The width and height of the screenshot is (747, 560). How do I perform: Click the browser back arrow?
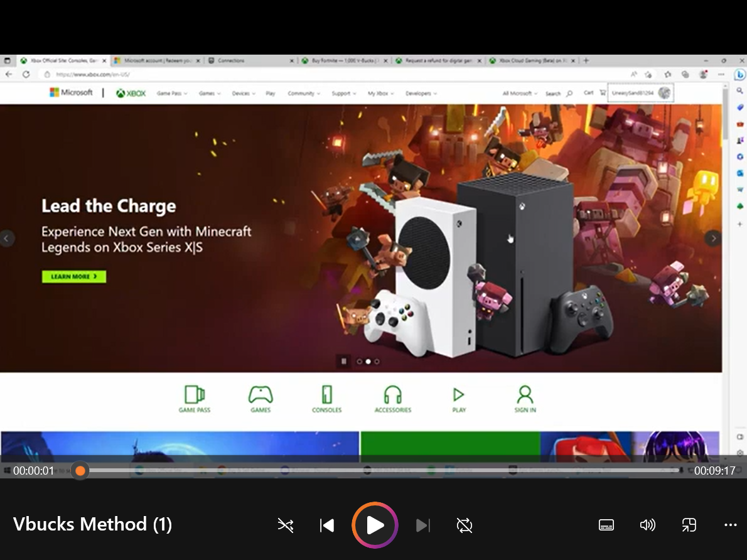tap(9, 74)
